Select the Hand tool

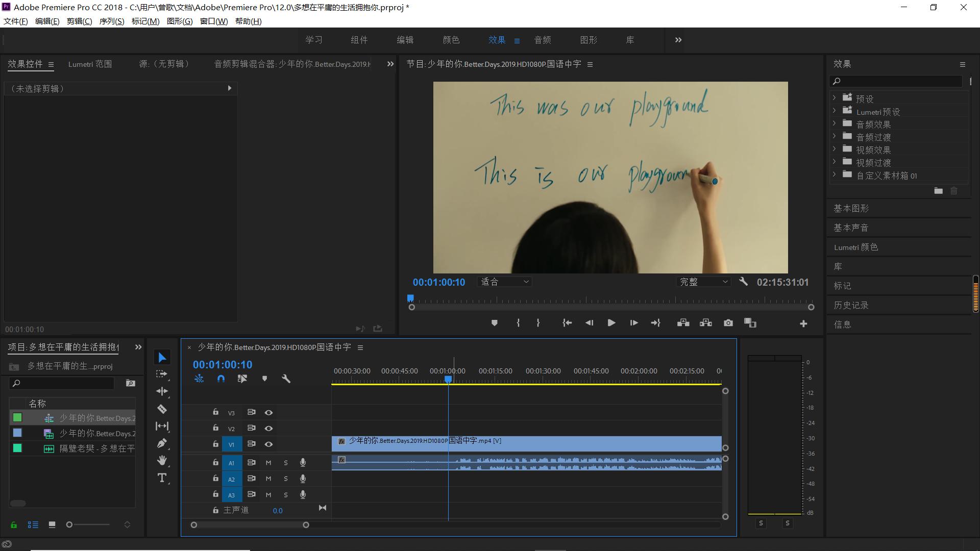coord(162,461)
